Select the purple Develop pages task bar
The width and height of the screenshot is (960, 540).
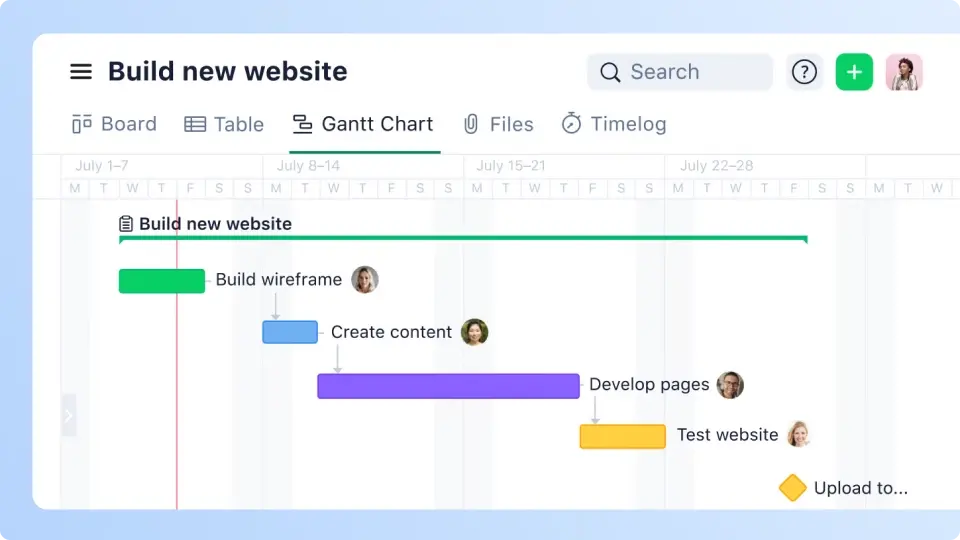(448, 386)
